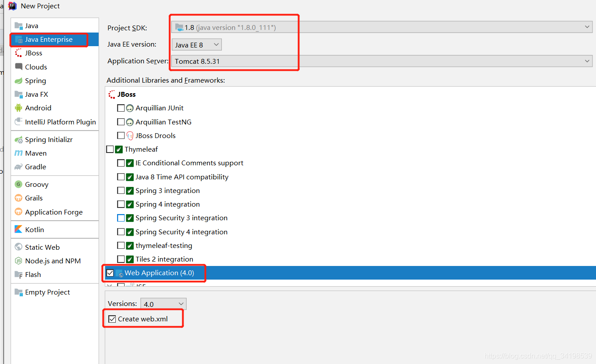Check the JBoss Drools checkbox
This screenshot has width=596, height=364.
click(x=121, y=135)
